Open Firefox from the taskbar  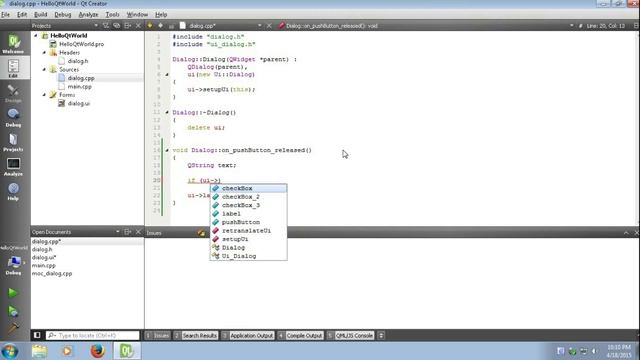[98, 351]
